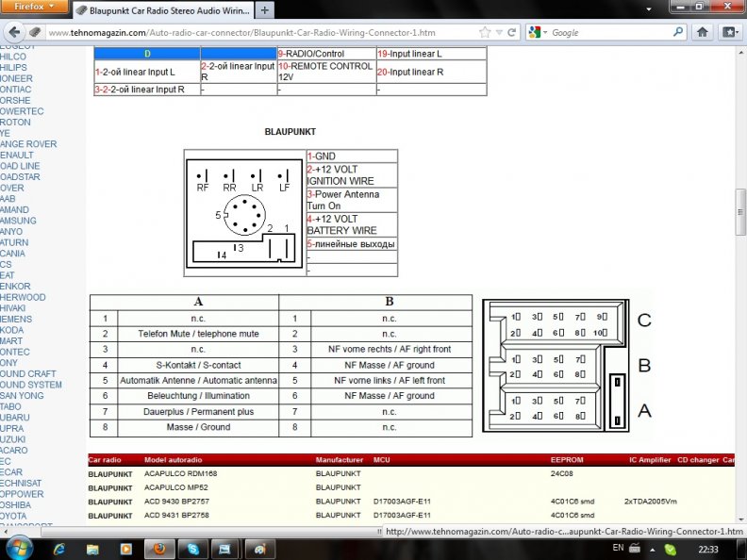Click the vertical page scrollbar thumb
The image size is (747, 560).
click(x=740, y=203)
